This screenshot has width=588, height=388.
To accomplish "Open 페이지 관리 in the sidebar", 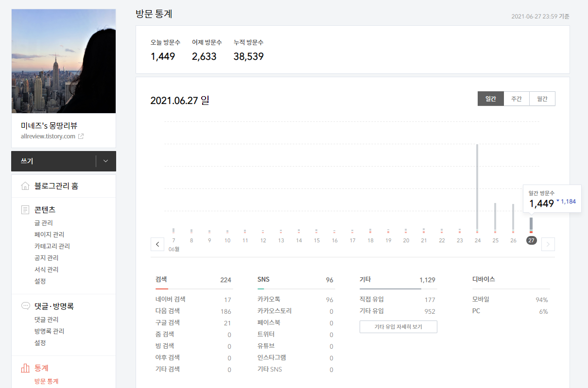I will (49, 235).
